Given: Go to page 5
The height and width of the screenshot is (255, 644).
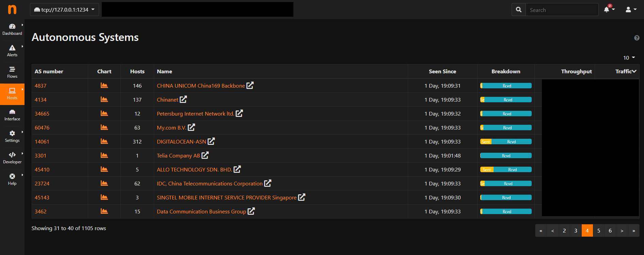Looking at the screenshot, I should (599, 230).
